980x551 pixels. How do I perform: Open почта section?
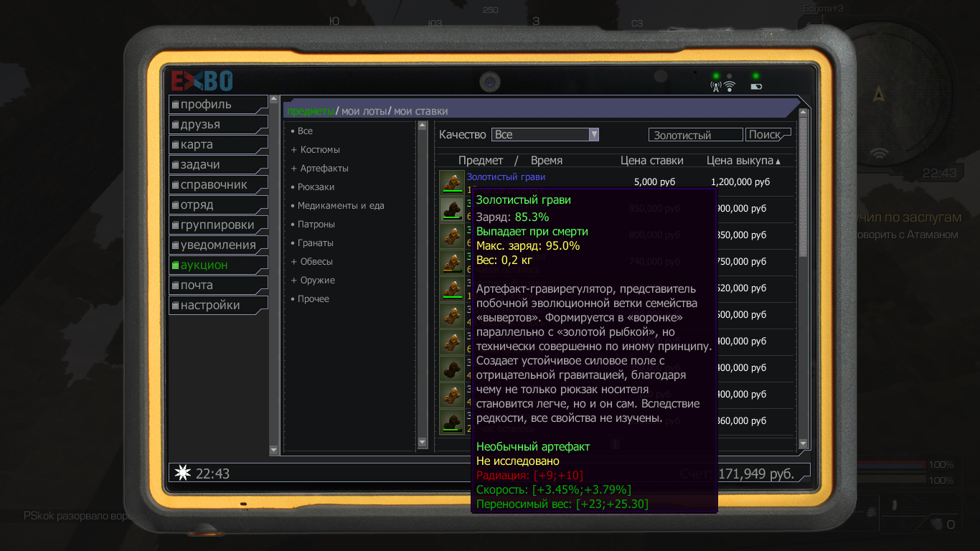218,285
